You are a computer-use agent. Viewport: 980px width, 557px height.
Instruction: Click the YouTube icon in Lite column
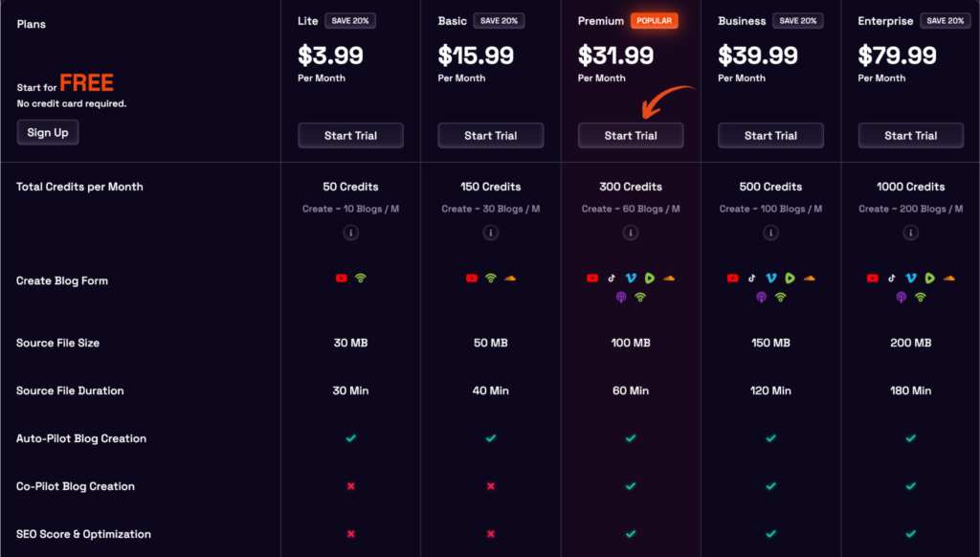coord(341,278)
